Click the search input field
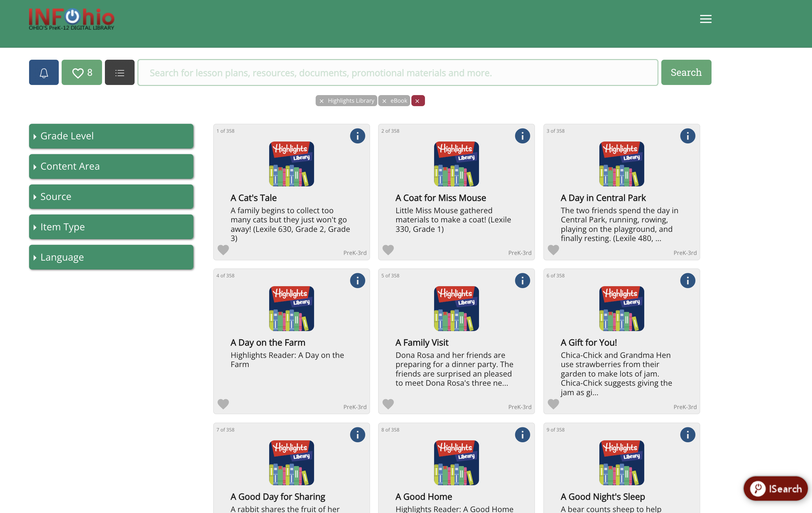812x513 pixels. pos(397,72)
